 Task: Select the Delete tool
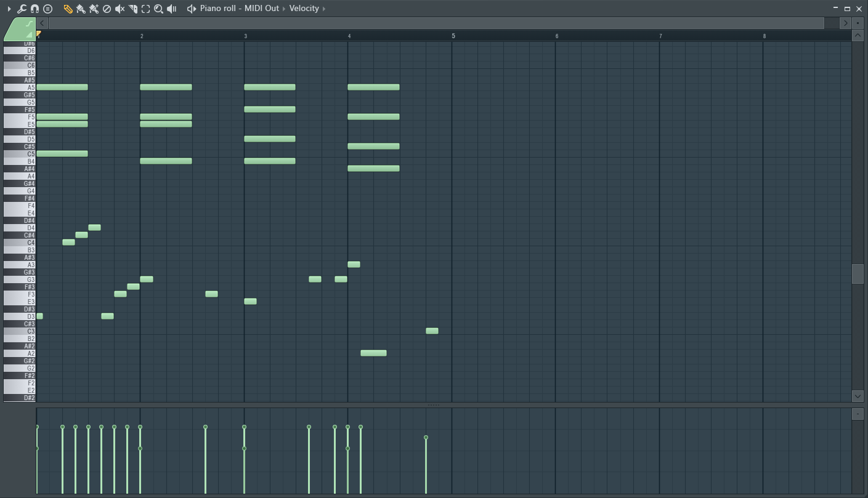click(x=107, y=9)
